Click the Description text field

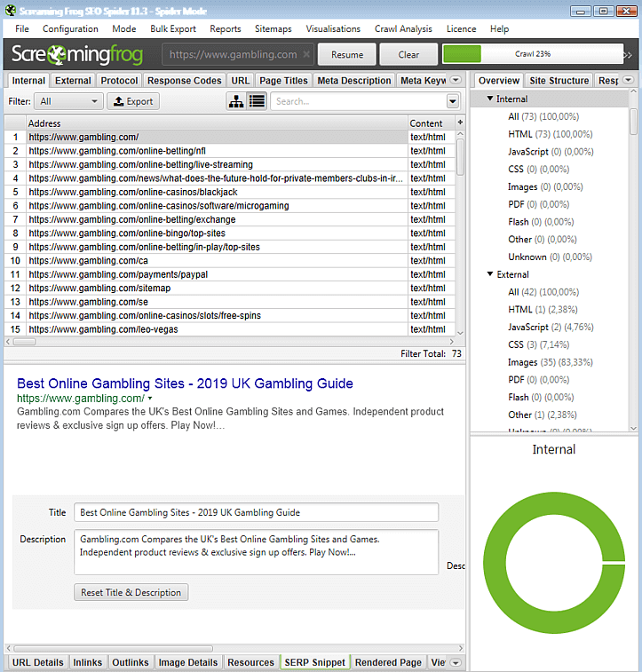tap(257, 552)
